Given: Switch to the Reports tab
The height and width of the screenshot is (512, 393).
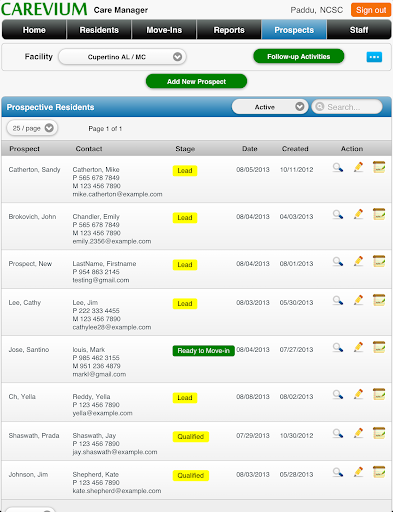Looking at the screenshot, I should (x=229, y=30).
